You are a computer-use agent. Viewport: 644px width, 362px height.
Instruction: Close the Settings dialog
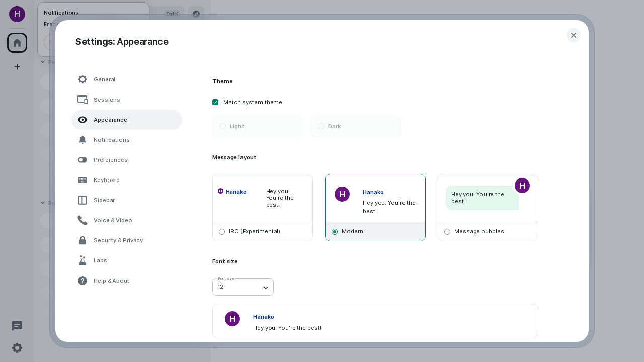pos(574,35)
